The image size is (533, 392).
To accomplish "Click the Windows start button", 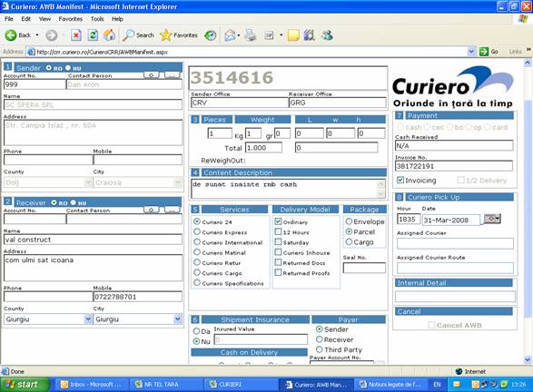I will (x=25, y=384).
